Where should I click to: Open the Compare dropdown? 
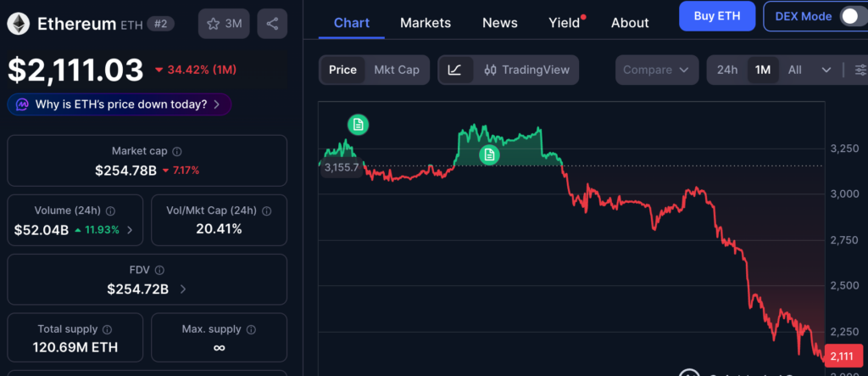pyautogui.click(x=656, y=70)
